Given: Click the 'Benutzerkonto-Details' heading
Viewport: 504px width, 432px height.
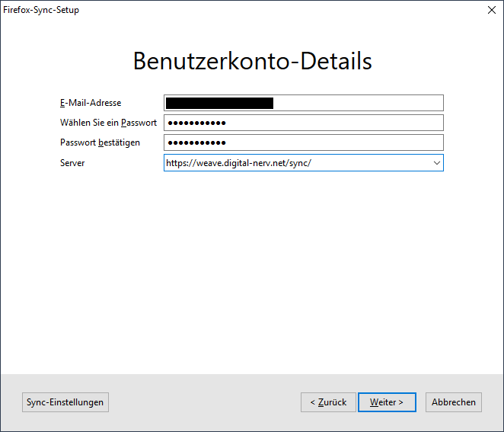Looking at the screenshot, I should click(x=252, y=61).
